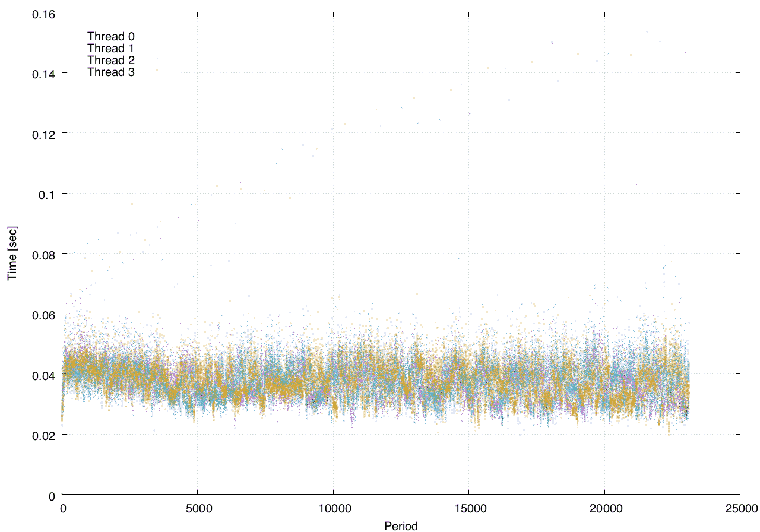Select the 0.14 y-axis tick label
The height and width of the screenshot is (532, 760).
click(43, 73)
